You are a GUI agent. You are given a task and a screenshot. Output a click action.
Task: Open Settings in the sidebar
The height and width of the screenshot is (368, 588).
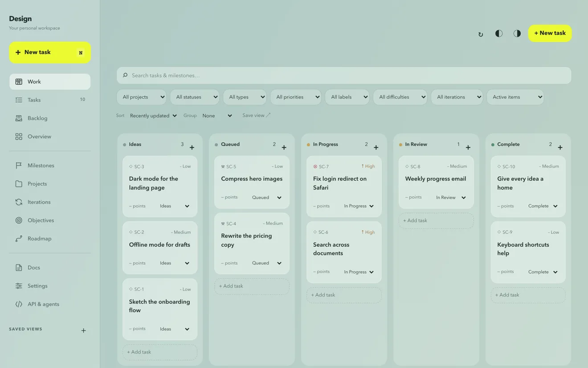tap(50, 286)
